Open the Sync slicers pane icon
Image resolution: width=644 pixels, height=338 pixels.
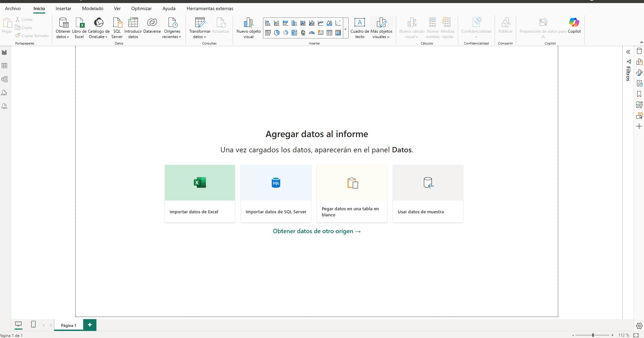(639, 105)
